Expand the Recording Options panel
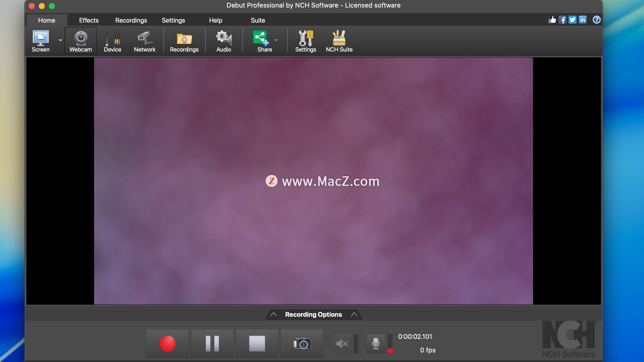The height and width of the screenshot is (362, 644). point(313,314)
